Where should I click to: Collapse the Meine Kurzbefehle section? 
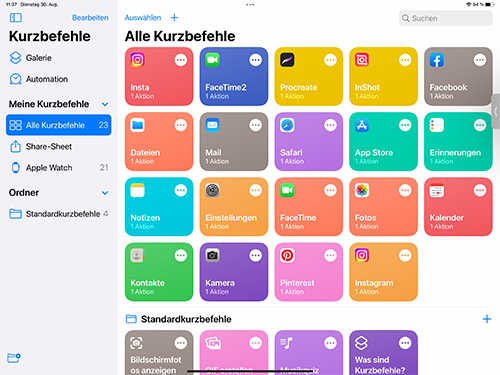(105, 104)
